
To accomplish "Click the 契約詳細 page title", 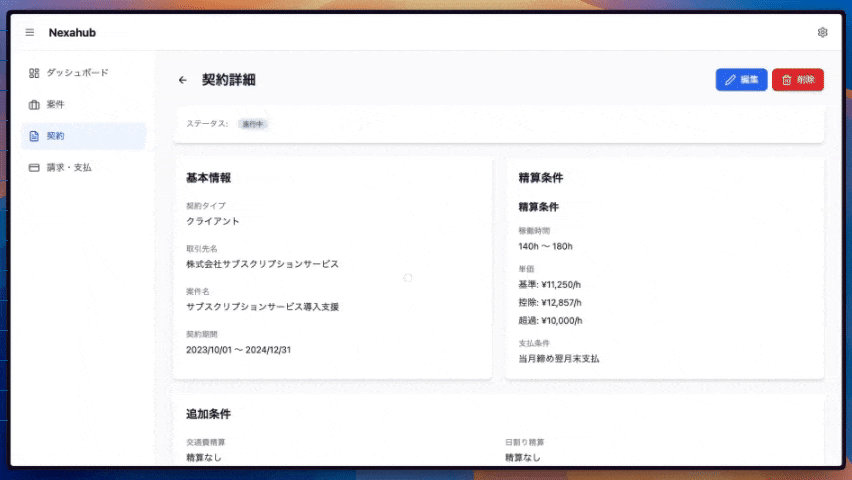I will click(x=228, y=80).
